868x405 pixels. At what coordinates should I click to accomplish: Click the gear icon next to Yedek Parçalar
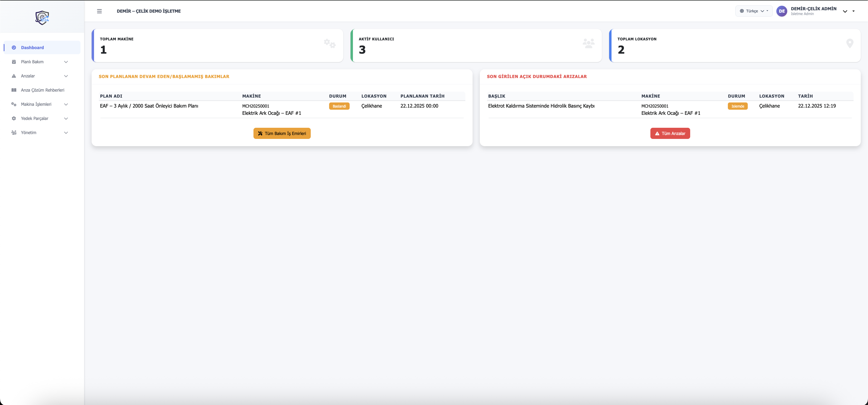click(14, 118)
